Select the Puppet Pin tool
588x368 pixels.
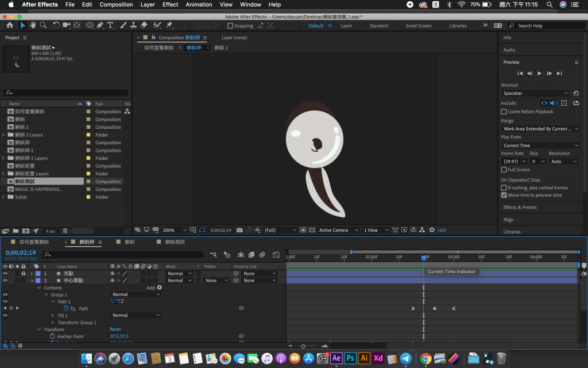(x=169, y=25)
